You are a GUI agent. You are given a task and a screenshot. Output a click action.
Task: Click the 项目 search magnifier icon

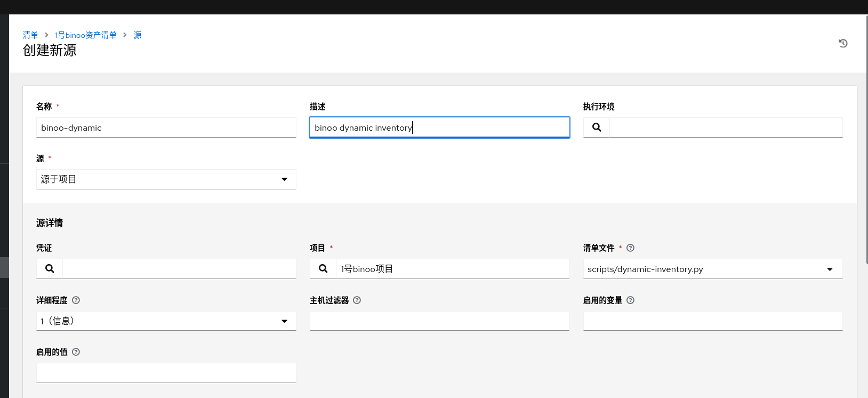click(x=323, y=268)
